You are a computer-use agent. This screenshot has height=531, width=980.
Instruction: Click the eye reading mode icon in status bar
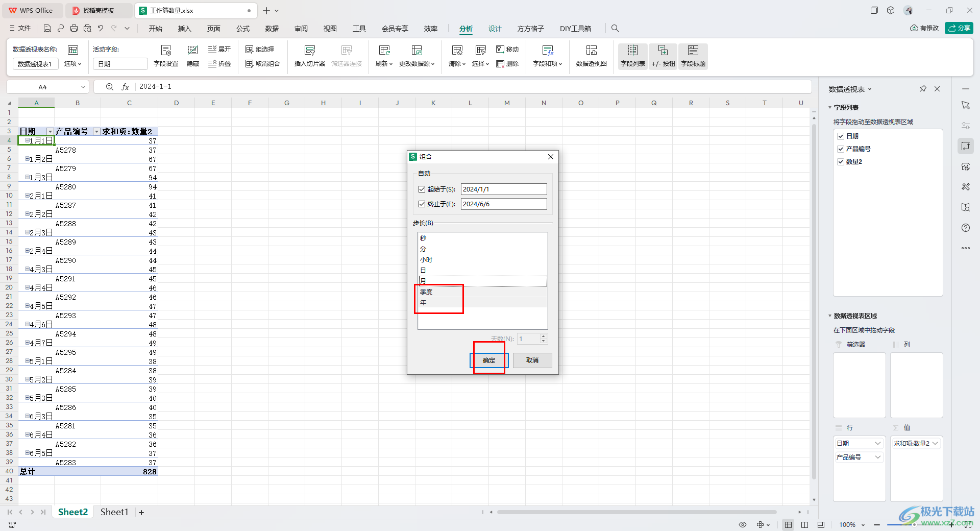pyautogui.click(x=743, y=525)
